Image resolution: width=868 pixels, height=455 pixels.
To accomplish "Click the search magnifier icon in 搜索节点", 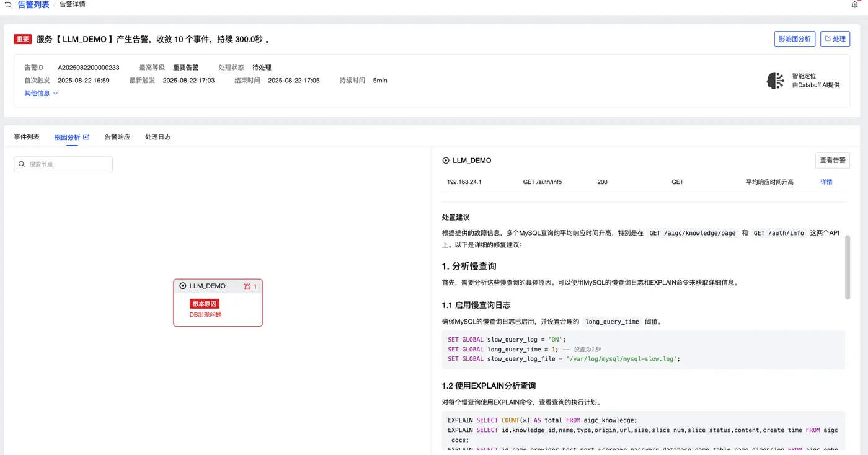I will coord(22,164).
